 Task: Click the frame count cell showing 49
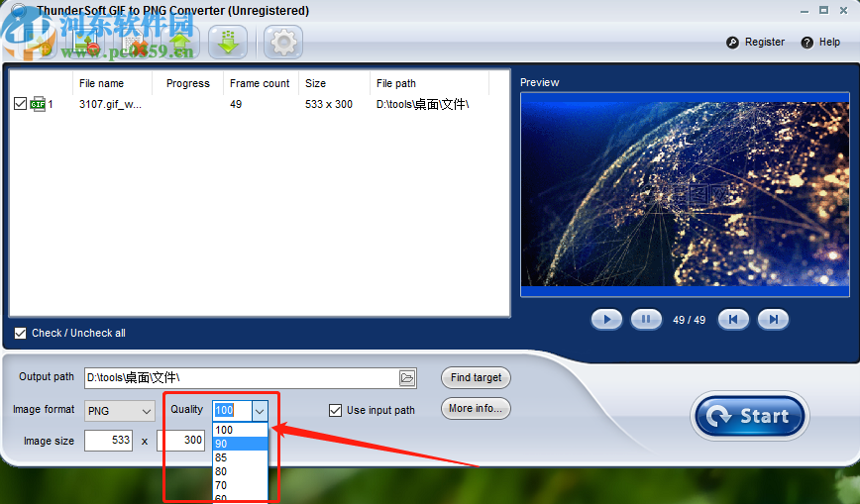point(236,104)
